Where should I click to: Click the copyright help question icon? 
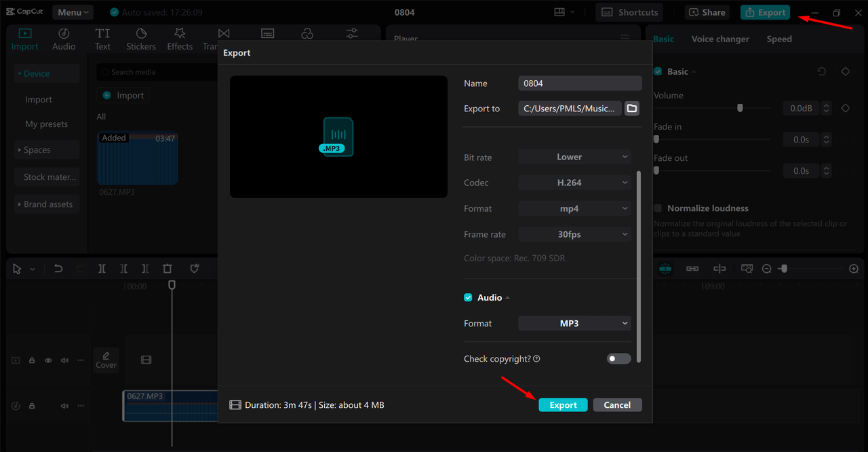tap(537, 358)
